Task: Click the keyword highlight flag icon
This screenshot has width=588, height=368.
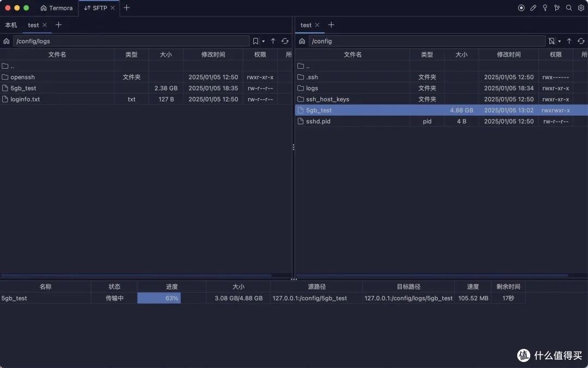Action: [x=556, y=8]
